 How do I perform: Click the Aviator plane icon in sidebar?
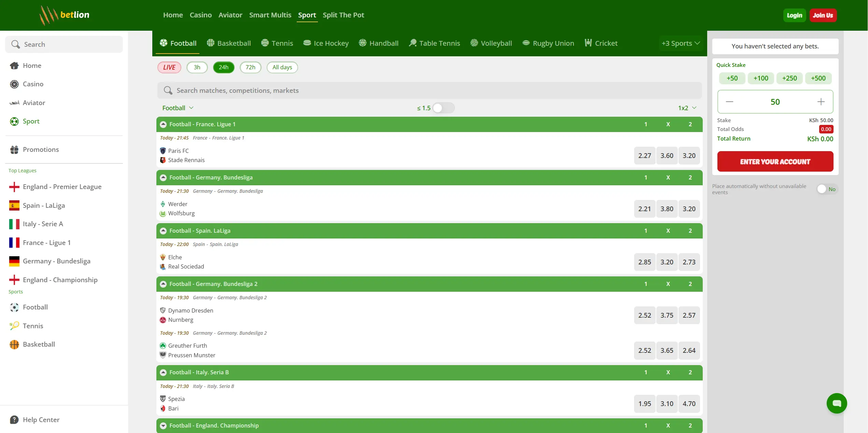(14, 103)
